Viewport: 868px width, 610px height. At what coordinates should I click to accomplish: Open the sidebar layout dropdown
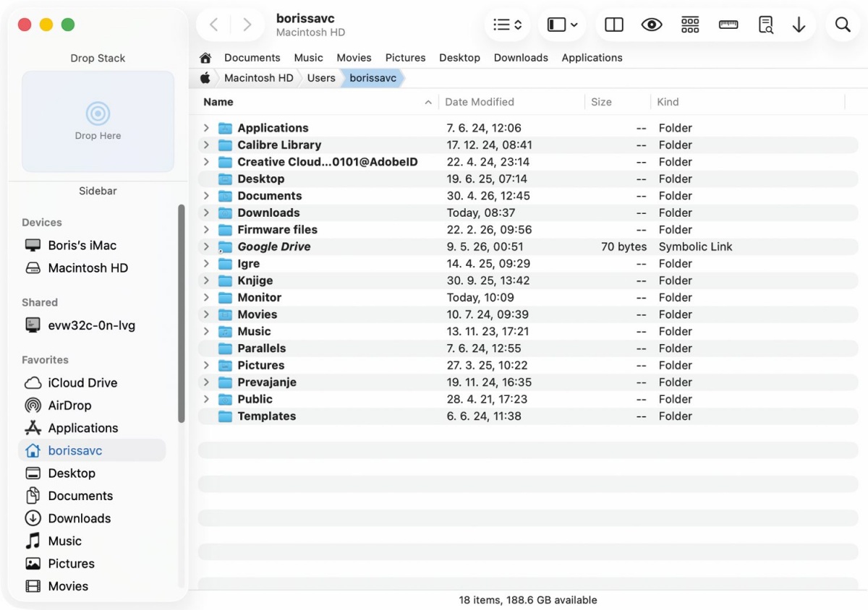click(x=562, y=25)
